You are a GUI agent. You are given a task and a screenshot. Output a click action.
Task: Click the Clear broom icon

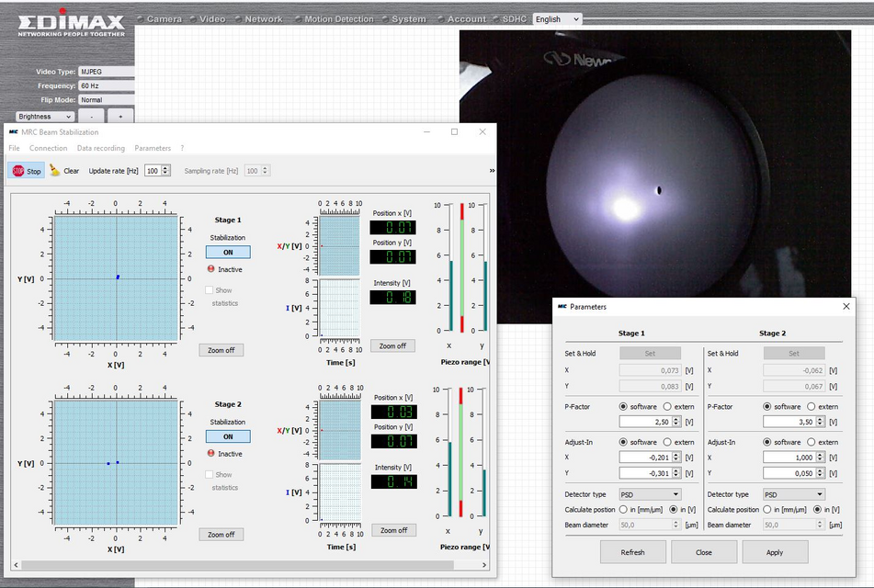(54, 170)
